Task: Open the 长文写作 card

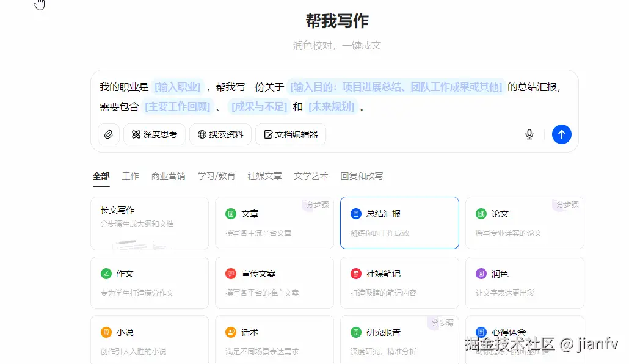Action: point(150,223)
